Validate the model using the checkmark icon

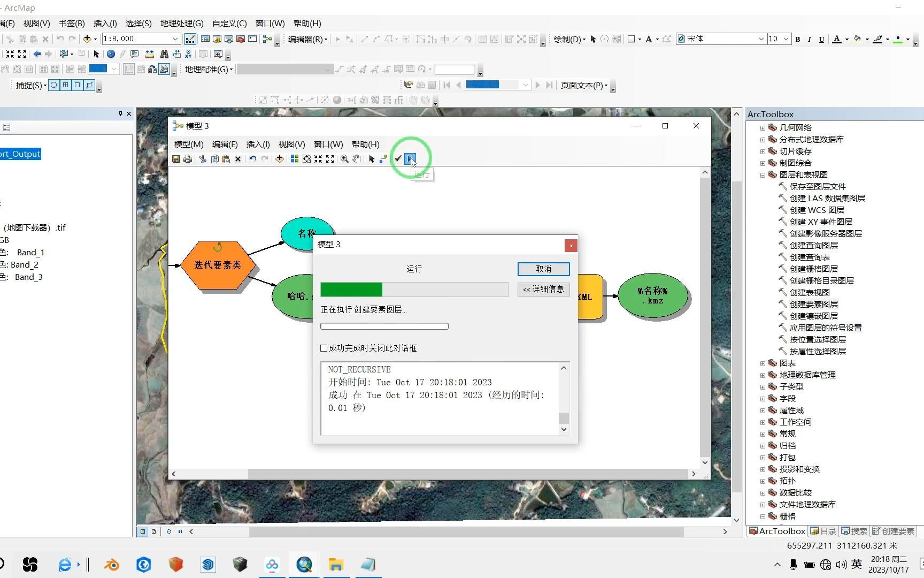coord(398,159)
